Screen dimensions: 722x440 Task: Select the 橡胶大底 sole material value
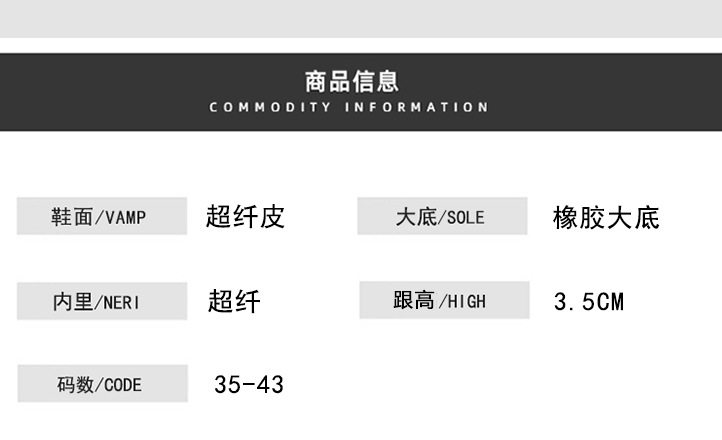coord(606,218)
